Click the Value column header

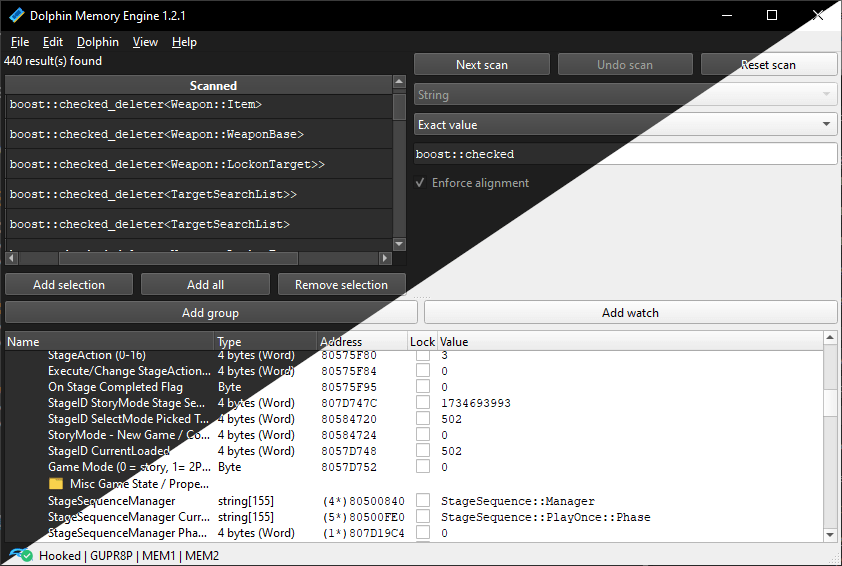pos(630,342)
